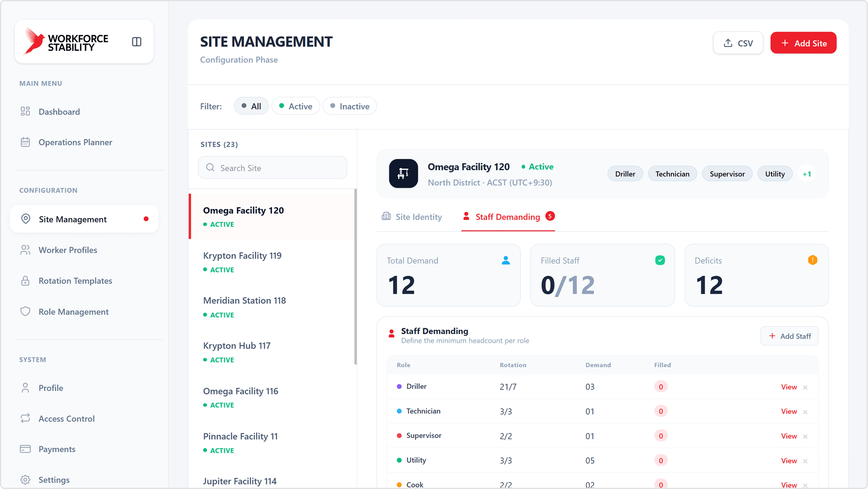
Task: Switch to Staff Demanding tab
Action: point(508,216)
